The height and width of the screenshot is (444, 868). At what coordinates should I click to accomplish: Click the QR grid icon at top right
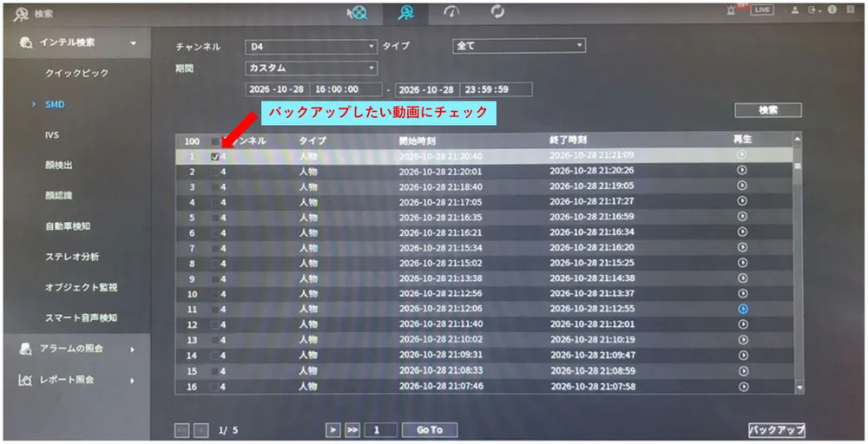pos(851,10)
